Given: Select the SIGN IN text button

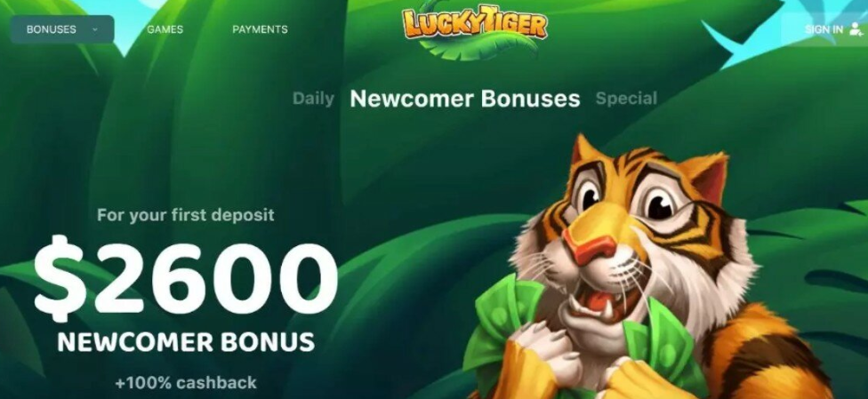Looking at the screenshot, I should 824,29.
